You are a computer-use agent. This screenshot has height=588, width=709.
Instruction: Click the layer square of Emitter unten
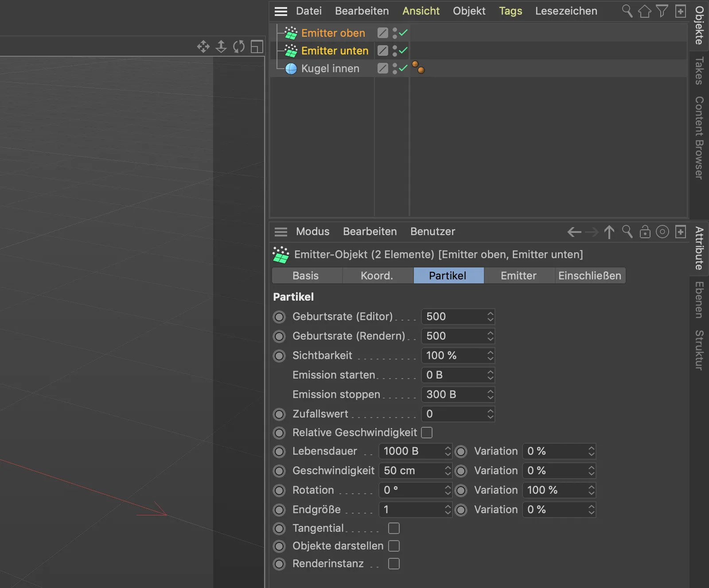(x=383, y=50)
